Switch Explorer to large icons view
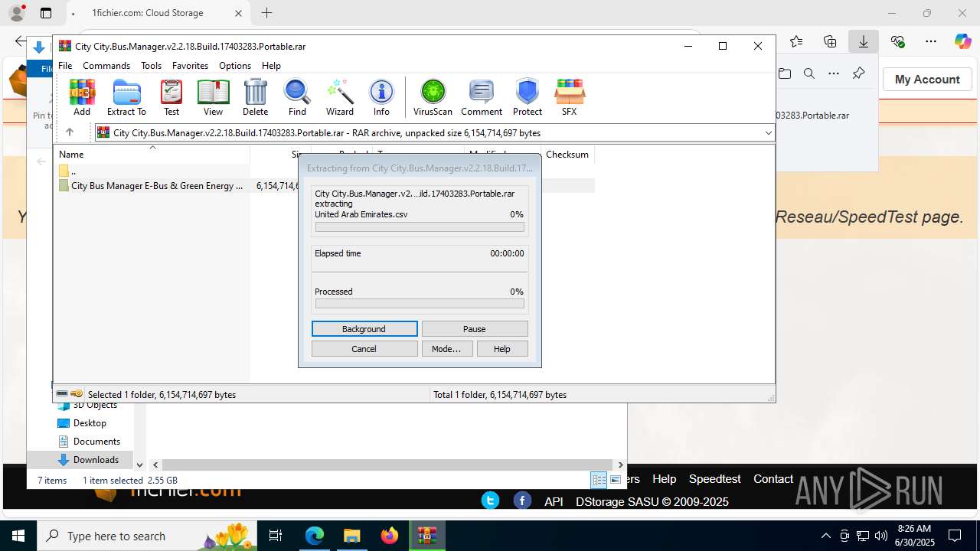The width and height of the screenshot is (980, 551). pyautogui.click(x=616, y=480)
